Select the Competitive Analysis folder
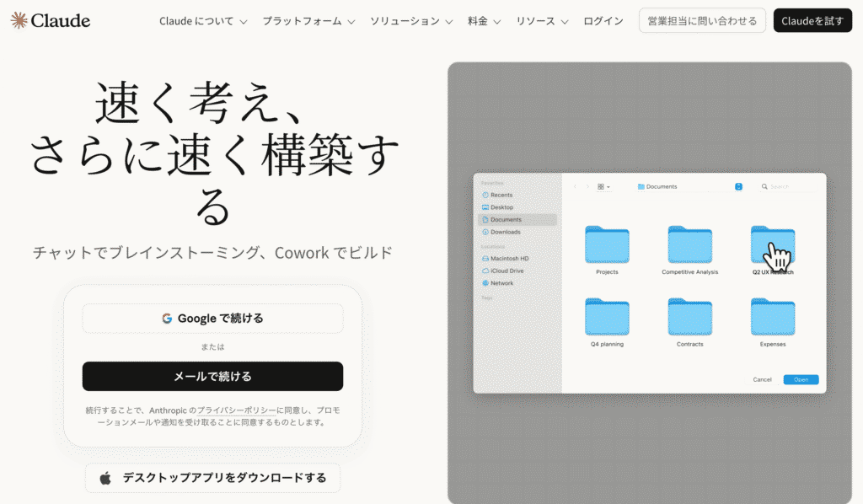The width and height of the screenshot is (863, 504). pos(689,245)
